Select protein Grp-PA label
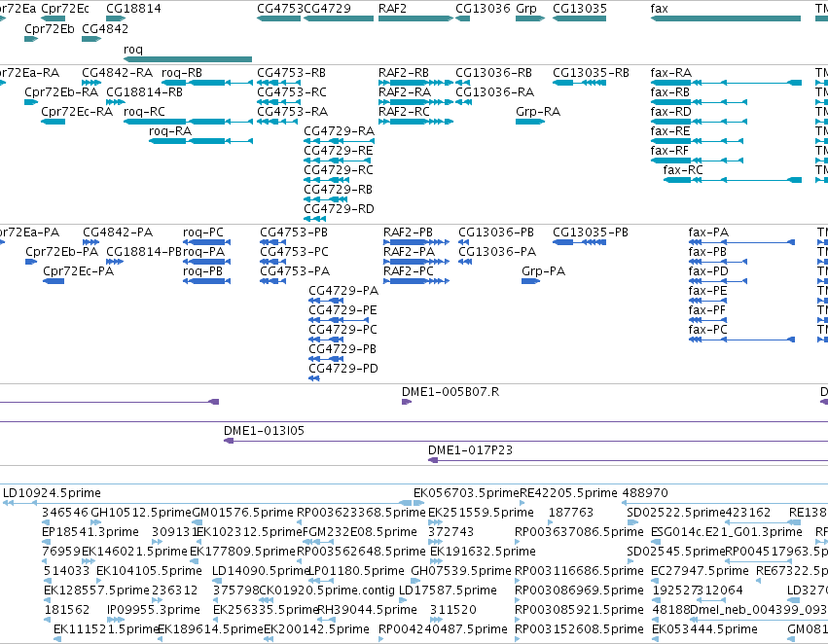This screenshot has height=644, width=828. [543, 271]
